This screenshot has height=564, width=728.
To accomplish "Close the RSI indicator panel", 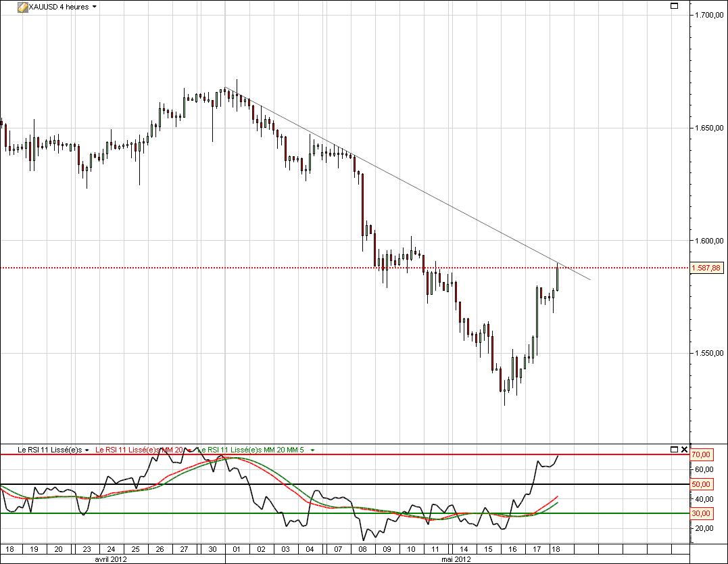I will [x=684, y=449].
